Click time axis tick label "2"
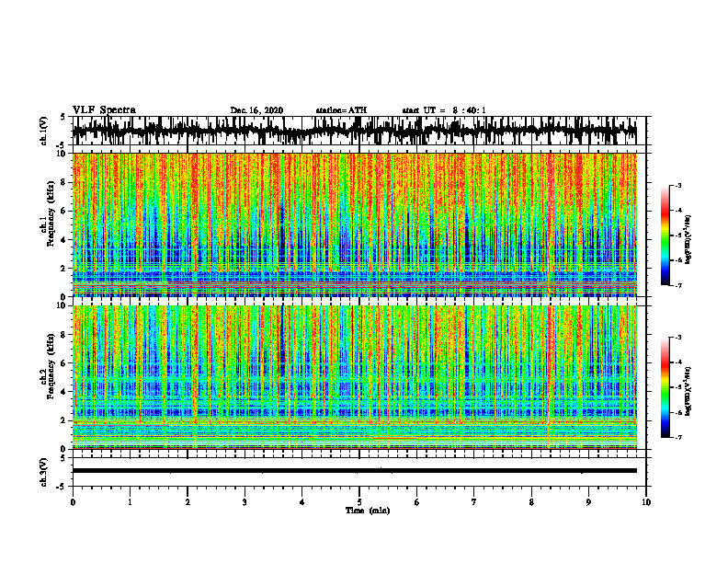Viewport: 728px width, 563px height. [x=188, y=502]
